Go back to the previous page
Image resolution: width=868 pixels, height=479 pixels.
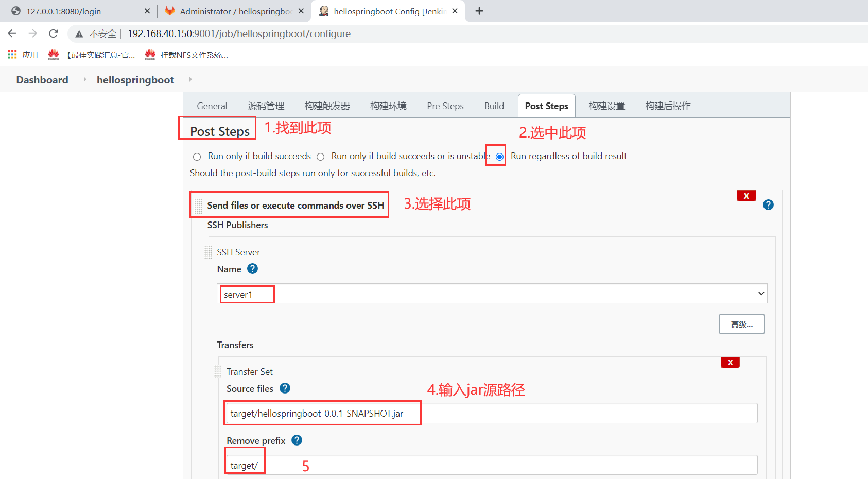click(x=12, y=33)
